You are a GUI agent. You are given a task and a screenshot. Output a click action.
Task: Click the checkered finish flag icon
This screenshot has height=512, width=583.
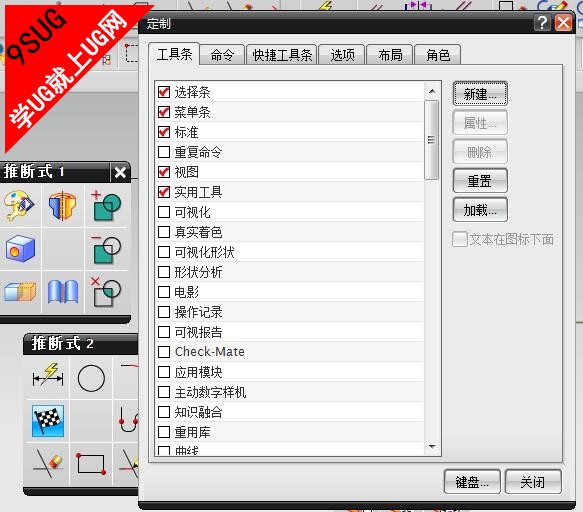48,421
